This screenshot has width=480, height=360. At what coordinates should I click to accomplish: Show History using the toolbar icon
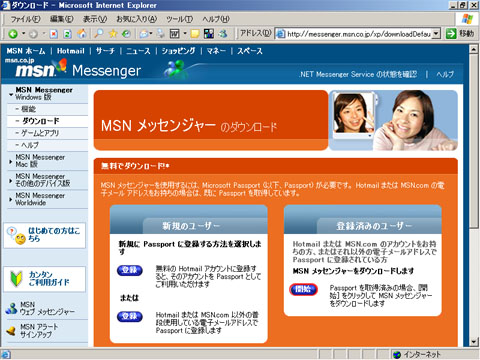click(x=126, y=34)
